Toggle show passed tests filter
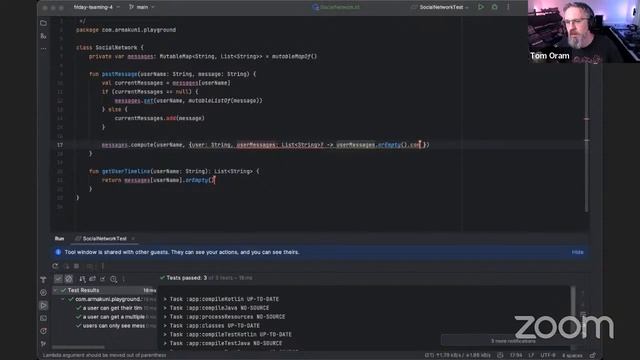The width and height of the screenshot is (640, 360). coord(58,279)
